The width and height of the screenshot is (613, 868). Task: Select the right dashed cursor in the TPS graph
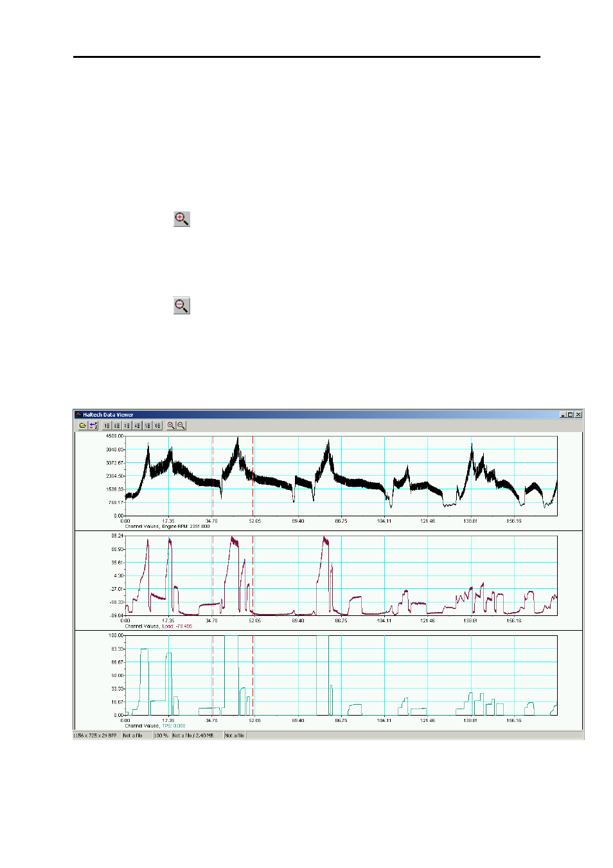pos(253,675)
